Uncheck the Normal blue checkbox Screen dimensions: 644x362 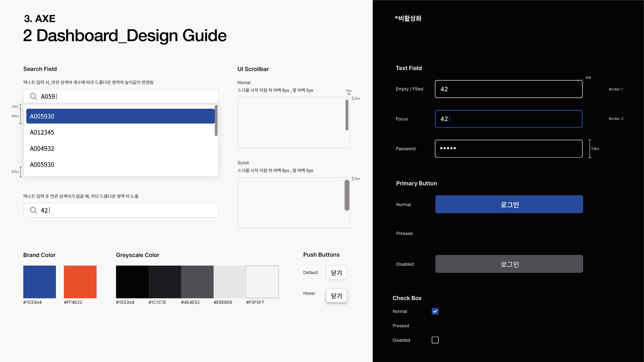pyautogui.click(x=435, y=311)
